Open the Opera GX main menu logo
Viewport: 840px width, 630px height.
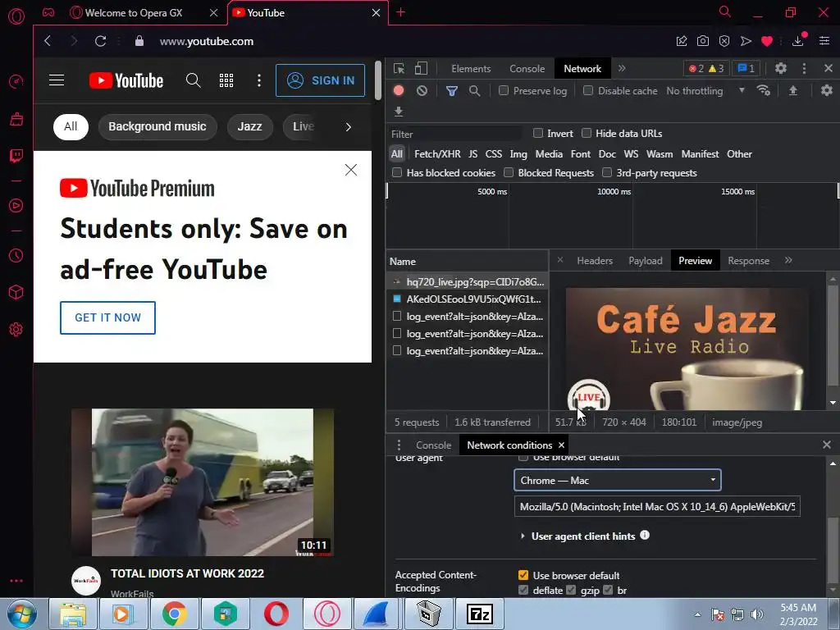[16, 16]
